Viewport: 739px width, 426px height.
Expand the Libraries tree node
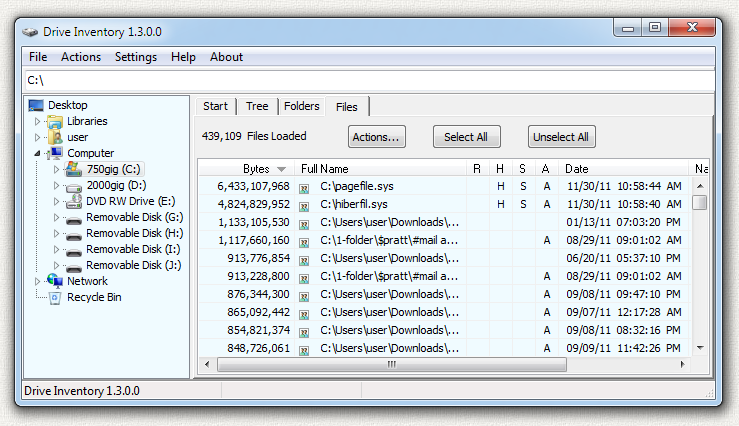(38, 122)
